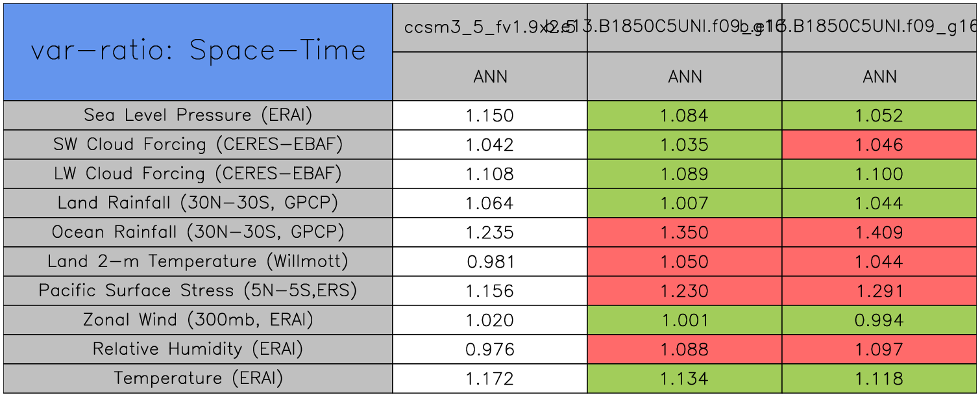Click the Land Rainfall (30N-30S, GPCP) label

pos(198,203)
